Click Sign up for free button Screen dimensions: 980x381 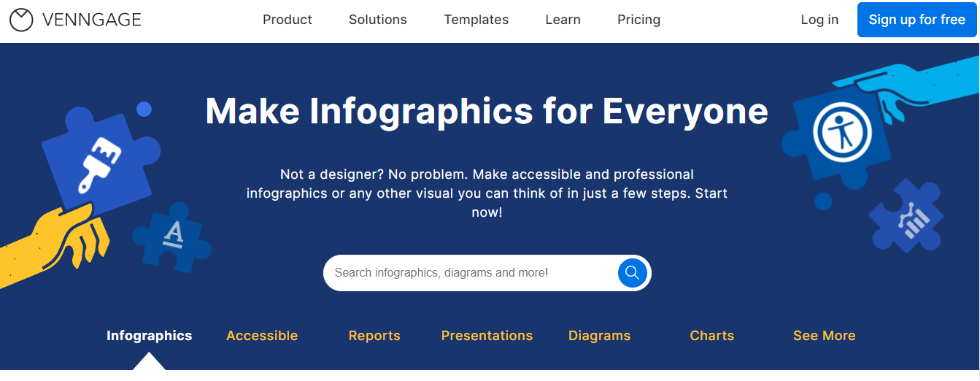917,20
